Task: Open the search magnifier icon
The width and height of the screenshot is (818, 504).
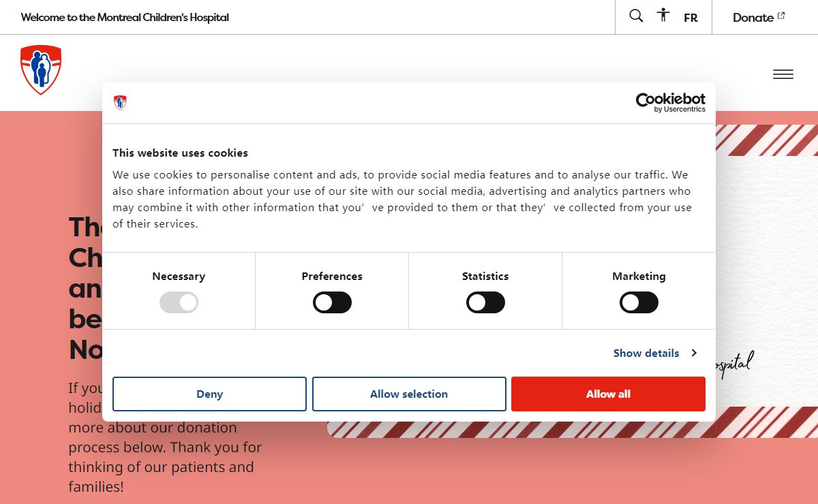Action: [x=636, y=16]
